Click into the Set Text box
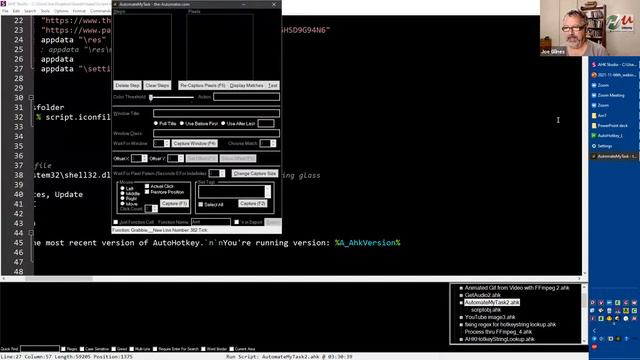This screenshot has height=360, width=640. point(231,192)
